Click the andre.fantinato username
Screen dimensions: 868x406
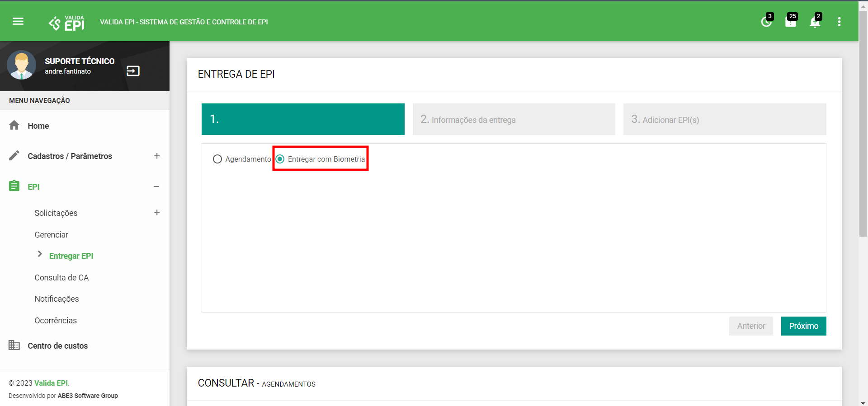click(68, 71)
